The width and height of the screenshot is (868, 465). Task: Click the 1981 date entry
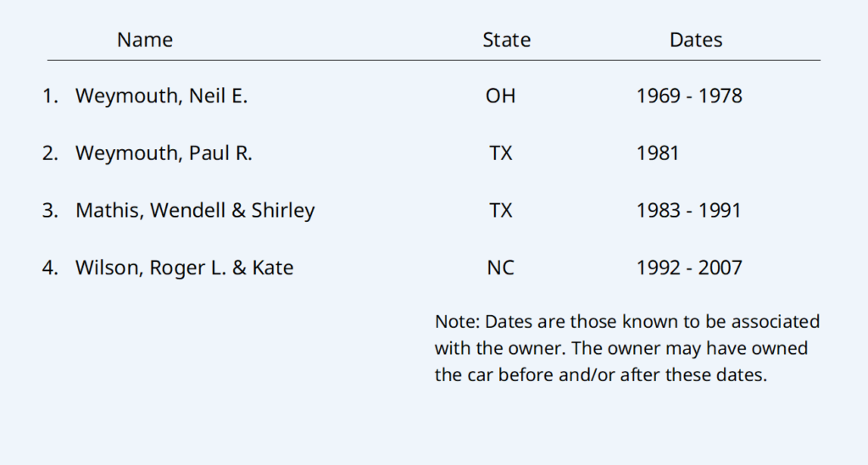click(658, 153)
